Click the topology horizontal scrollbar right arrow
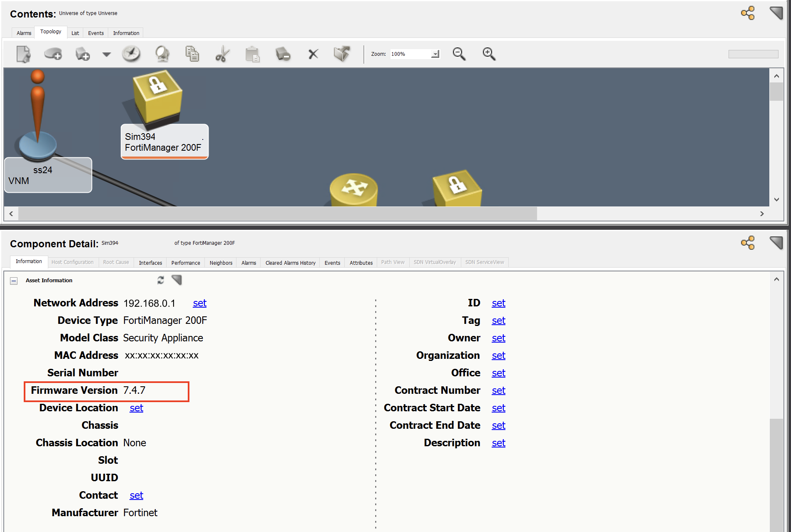This screenshot has height=532, width=791. pos(762,214)
